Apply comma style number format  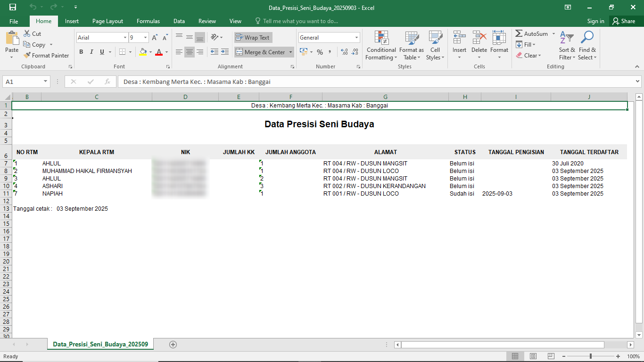(x=330, y=52)
